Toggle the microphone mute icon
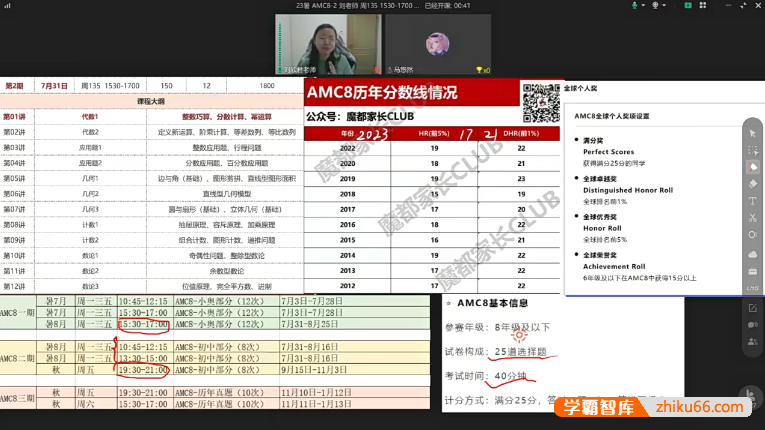 (634, 5)
